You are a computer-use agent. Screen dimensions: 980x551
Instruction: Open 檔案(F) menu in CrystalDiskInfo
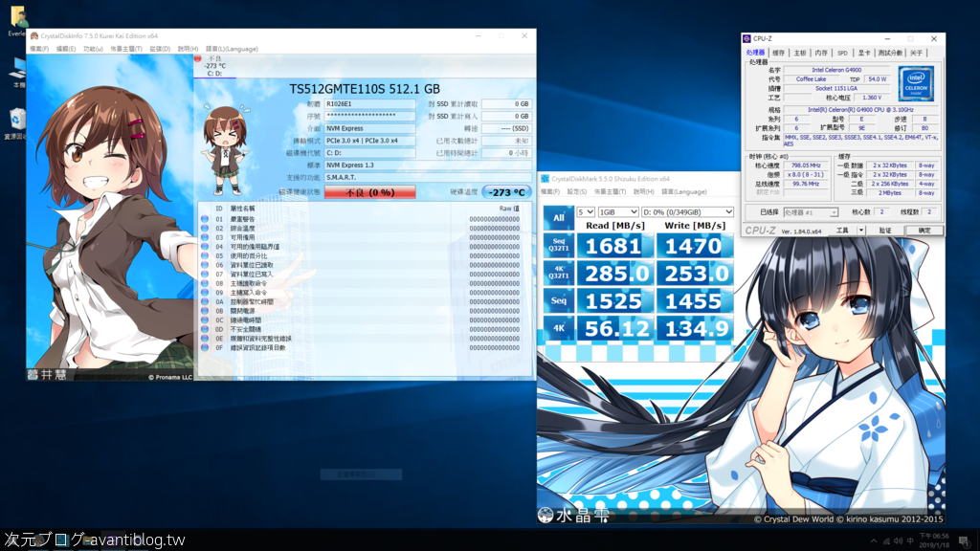click(38, 49)
